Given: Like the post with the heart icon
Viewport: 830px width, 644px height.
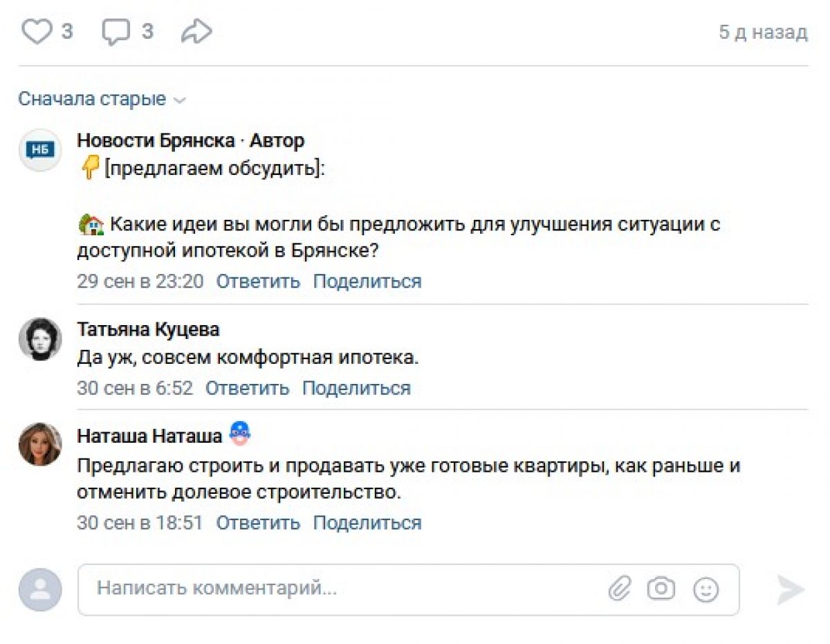Looking at the screenshot, I should (x=37, y=32).
